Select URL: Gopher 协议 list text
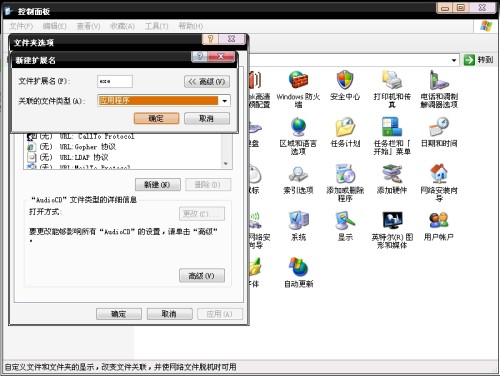The width and height of the screenshot is (500, 376). pyautogui.click(x=88, y=147)
